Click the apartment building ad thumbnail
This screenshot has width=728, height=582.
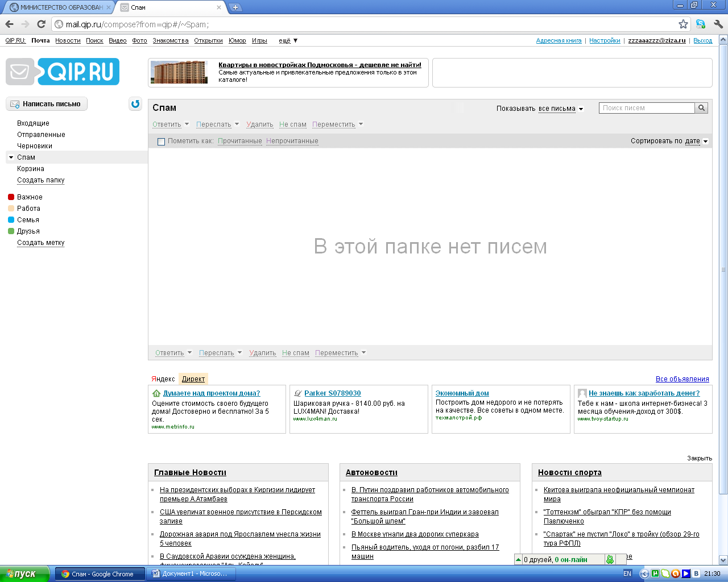coord(179,72)
